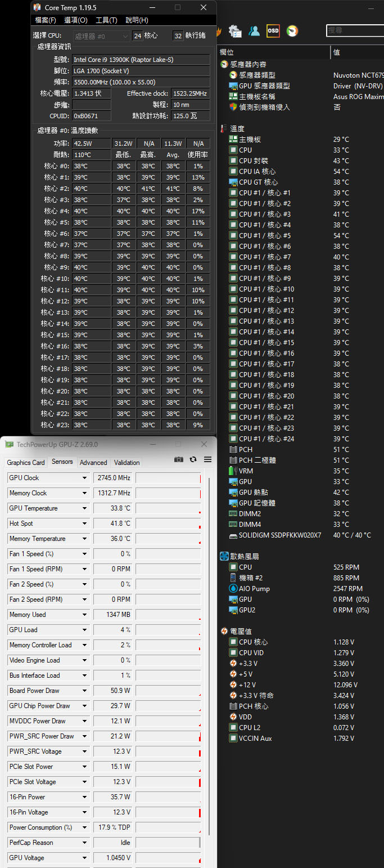Open the 檔案(F) menu in Core Temp
This screenshot has width=384, height=868.
(46, 20)
